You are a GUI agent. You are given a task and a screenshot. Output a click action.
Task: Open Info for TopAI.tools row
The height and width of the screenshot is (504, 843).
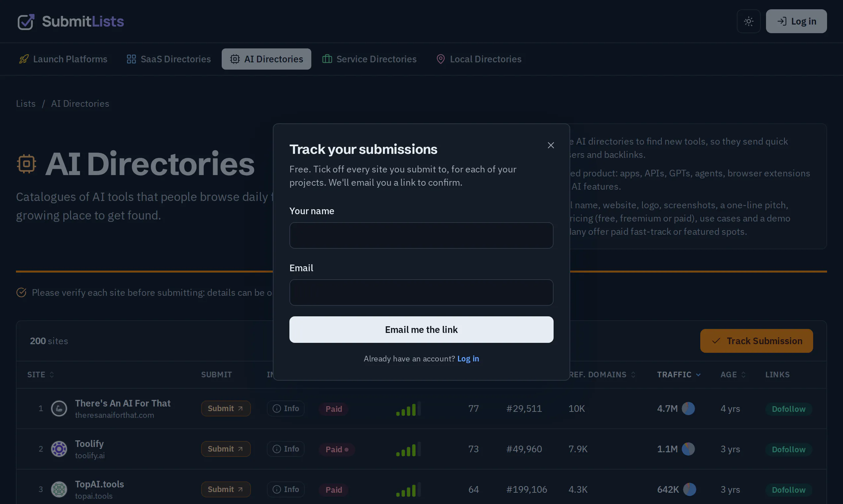coord(285,489)
